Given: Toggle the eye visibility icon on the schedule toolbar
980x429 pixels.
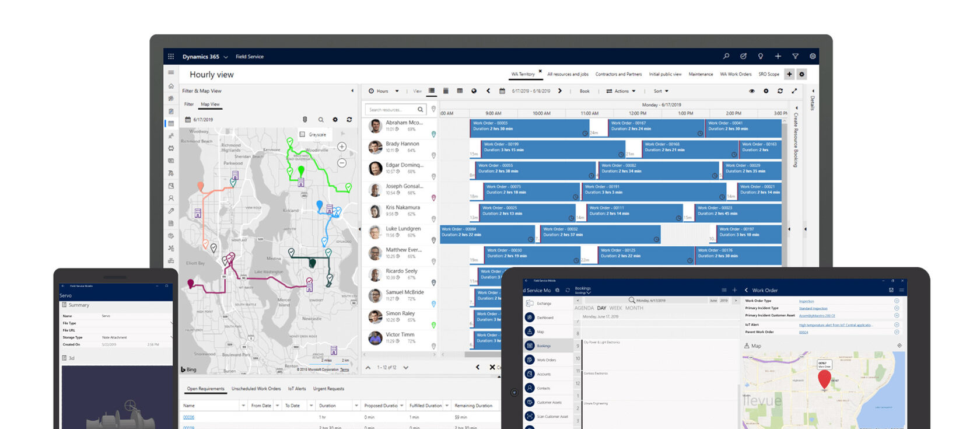Looking at the screenshot, I should (752, 91).
